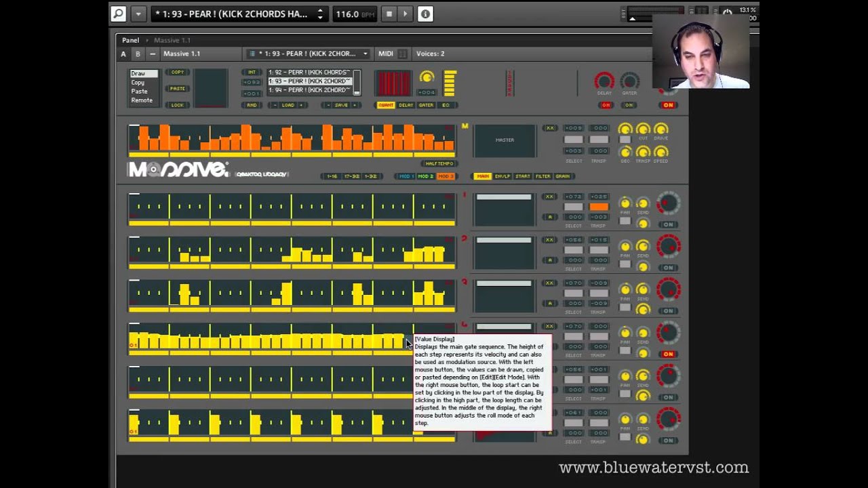Image resolution: width=868 pixels, height=488 pixels.
Task: Click the red DELAY knob
Action: [x=604, y=81]
